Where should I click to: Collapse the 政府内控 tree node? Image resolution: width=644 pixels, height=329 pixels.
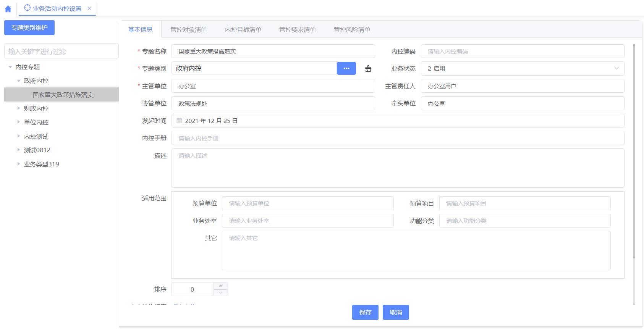point(19,81)
